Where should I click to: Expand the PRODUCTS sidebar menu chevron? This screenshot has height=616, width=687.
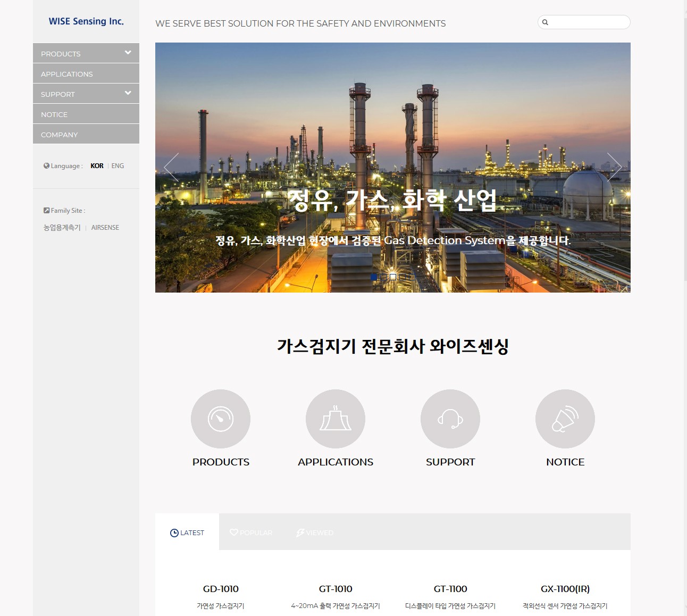tap(128, 53)
